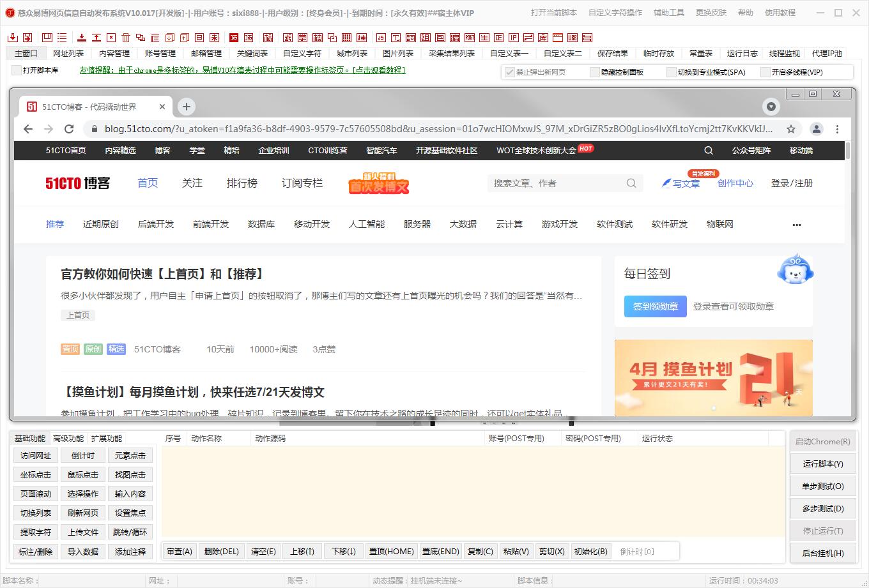Switch to the 代理IP池 tab

pyautogui.click(x=827, y=53)
